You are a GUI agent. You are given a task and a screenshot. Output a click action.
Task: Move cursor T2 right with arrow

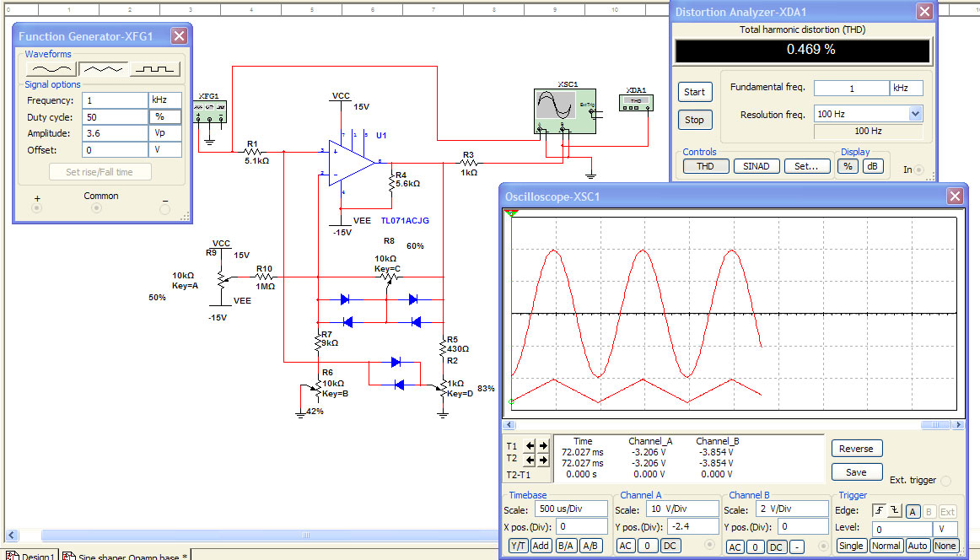pos(543,460)
